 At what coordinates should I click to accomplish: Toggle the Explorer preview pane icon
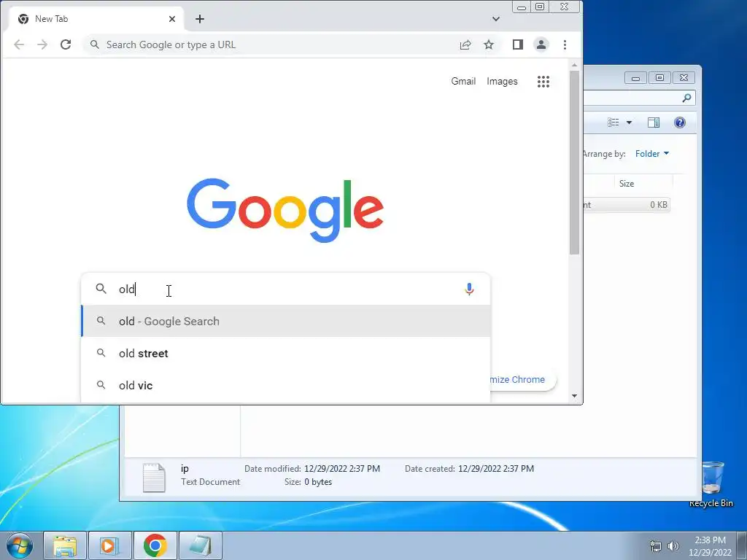[x=654, y=122]
